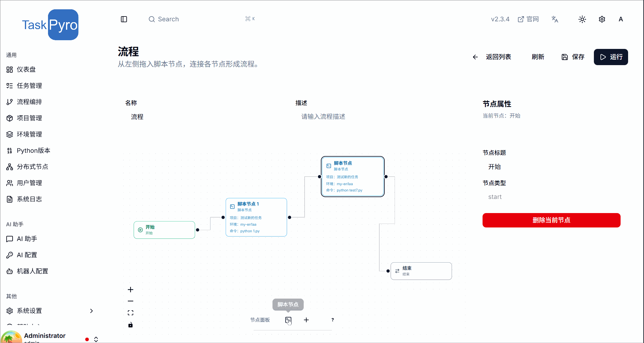The image size is (644, 343).
Task: Click the TaskPyro logo
Action: point(50,25)
